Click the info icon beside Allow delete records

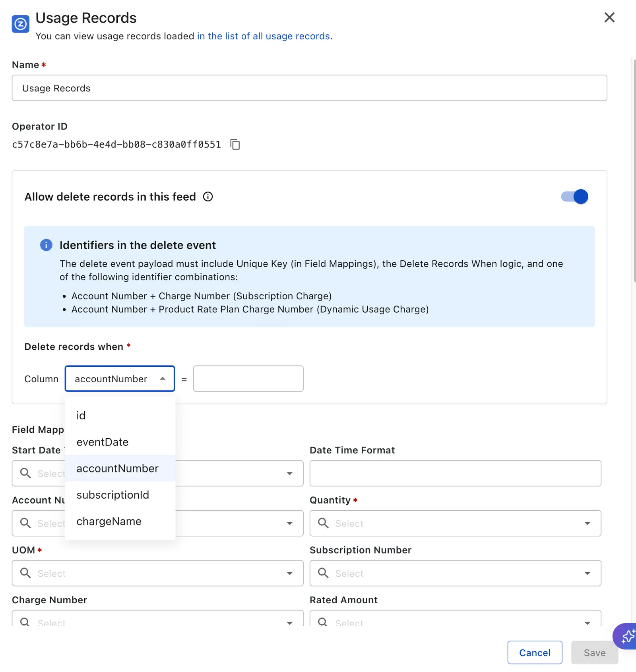click(208, 197)
